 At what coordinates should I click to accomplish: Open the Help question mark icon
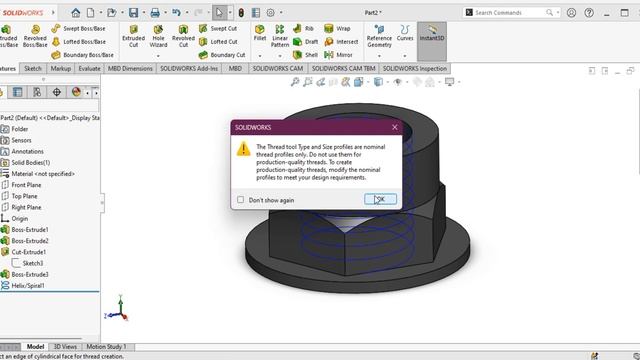(589, 13)
